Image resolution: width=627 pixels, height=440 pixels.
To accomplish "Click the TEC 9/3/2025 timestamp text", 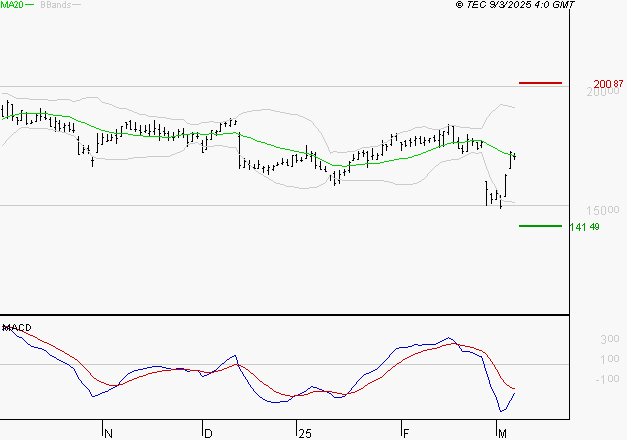I will click(515, 5).
